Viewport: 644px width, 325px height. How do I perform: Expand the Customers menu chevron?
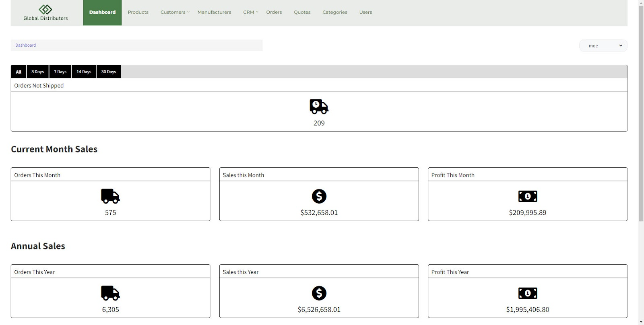pos(188,12)
